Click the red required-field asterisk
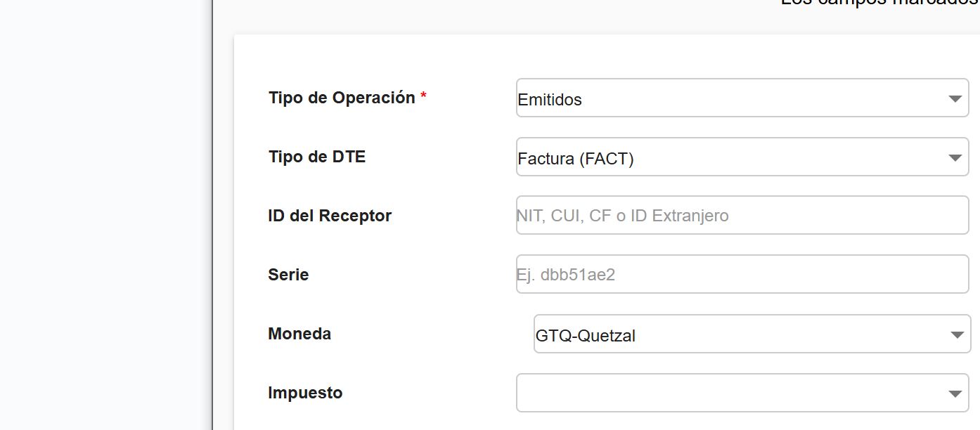 [x=423, y=96]
